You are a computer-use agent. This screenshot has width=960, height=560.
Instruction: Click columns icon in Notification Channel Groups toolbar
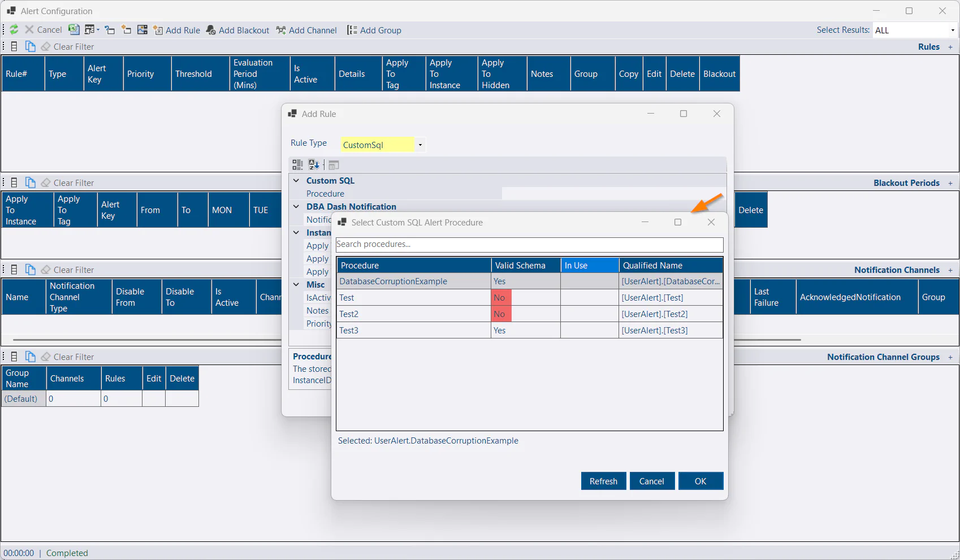[14, 357]
